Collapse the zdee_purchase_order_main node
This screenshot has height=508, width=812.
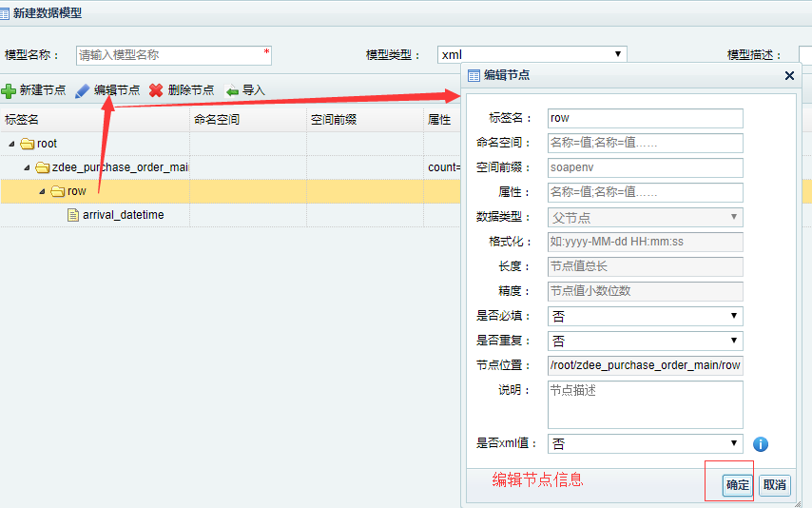coord(27,168)
